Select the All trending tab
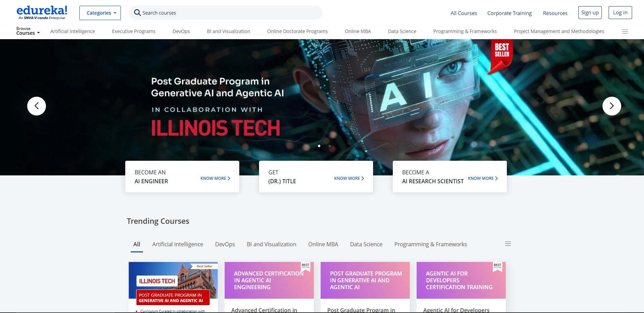Image resolution: width=644 pixels, height=313 pixels. click(137, 244)
